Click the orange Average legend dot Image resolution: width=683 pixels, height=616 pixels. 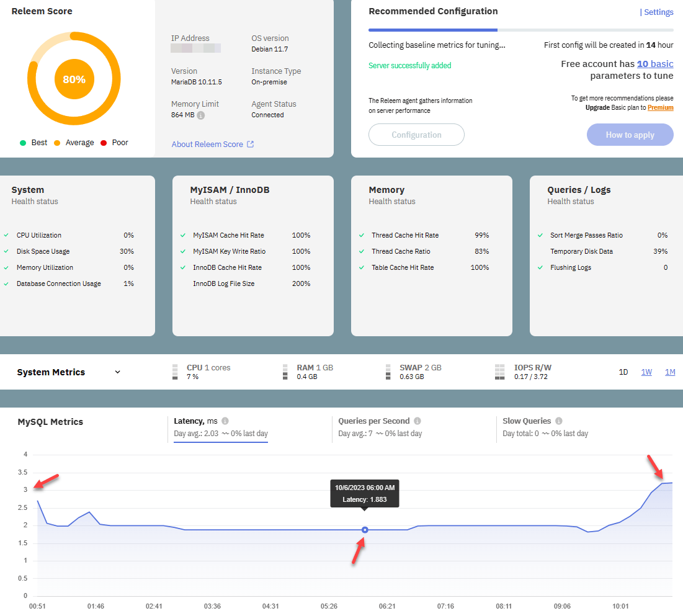tap(57, 143)
